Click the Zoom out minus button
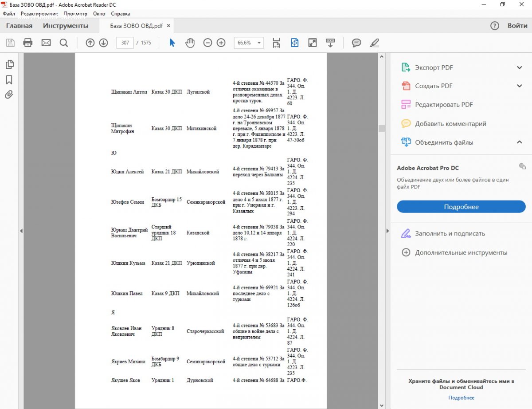 coord(207,43)
